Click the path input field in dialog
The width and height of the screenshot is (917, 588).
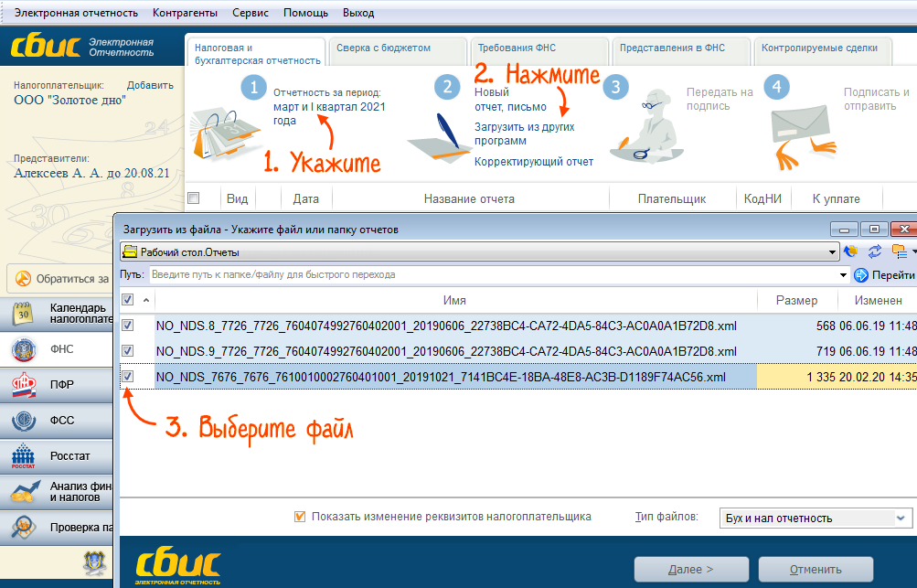493,275
